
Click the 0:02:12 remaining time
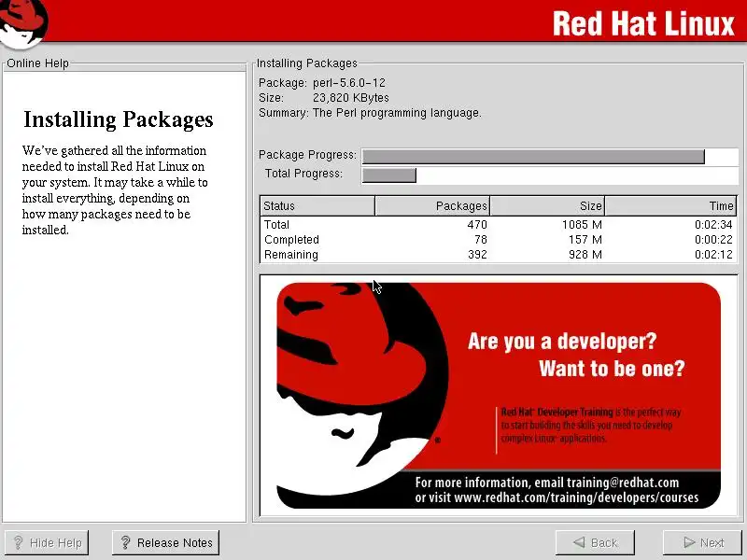click(x=713, y=254)
